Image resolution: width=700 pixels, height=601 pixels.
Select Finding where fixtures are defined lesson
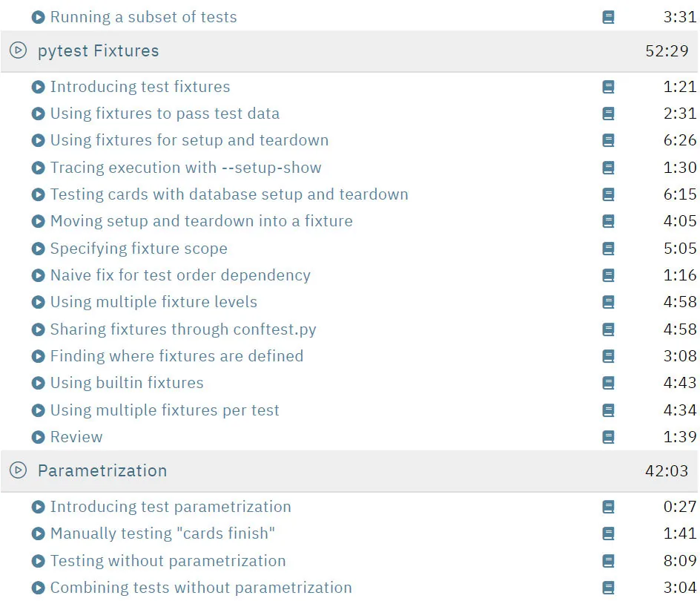point(176,356)
